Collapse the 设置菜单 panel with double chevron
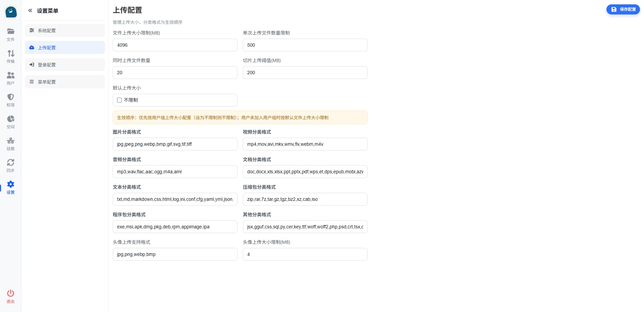 pos(30,11)
